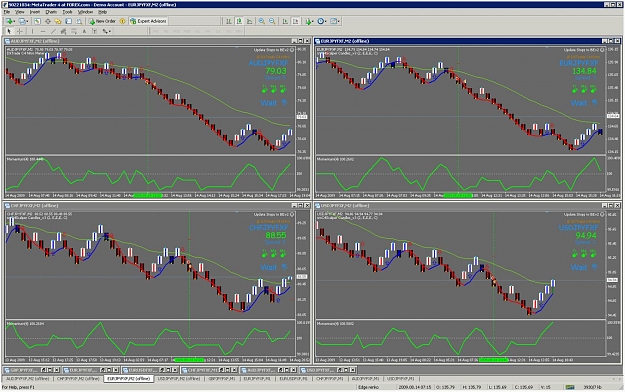Show the Data Window crosshair icon
The width and height of the screenshot is (625, 392).
pos(47,21)
